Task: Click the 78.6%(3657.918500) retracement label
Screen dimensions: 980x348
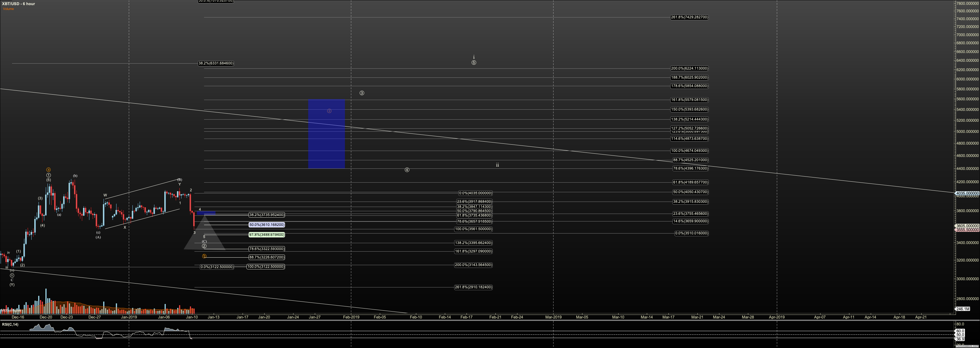Action: tap(474, 221)
